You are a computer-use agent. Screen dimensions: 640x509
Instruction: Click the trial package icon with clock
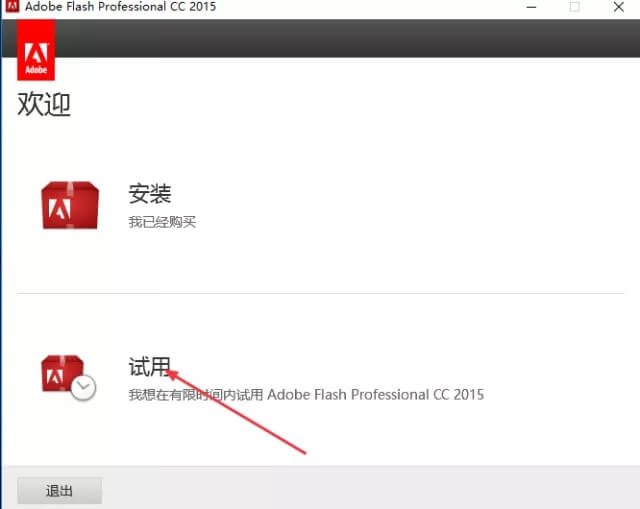[x=68, y=378]
